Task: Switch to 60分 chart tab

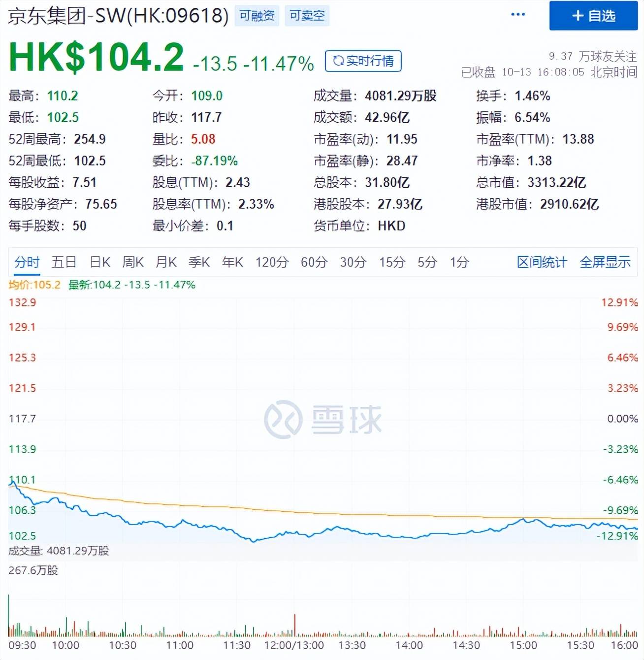Action: (x=314, y=262)
